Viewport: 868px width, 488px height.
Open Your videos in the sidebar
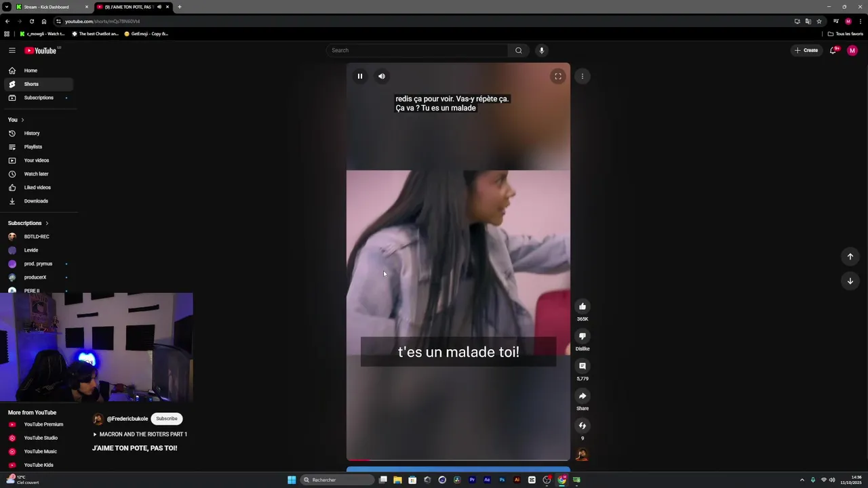coord(39,161)
